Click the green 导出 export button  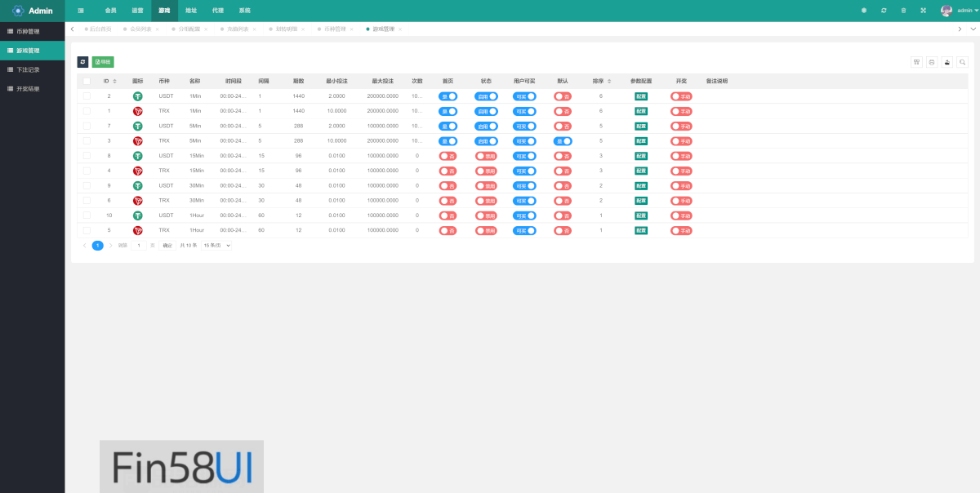click(103, 62)
